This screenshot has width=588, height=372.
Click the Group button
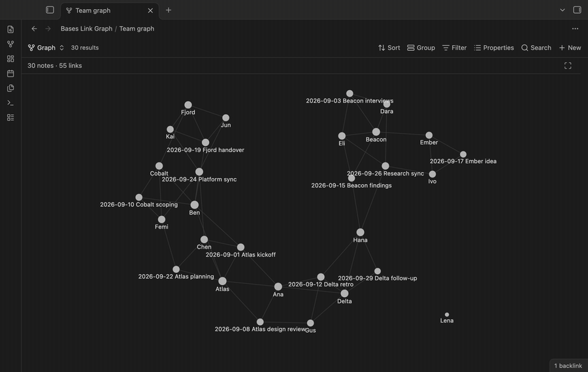click(421, 48)
